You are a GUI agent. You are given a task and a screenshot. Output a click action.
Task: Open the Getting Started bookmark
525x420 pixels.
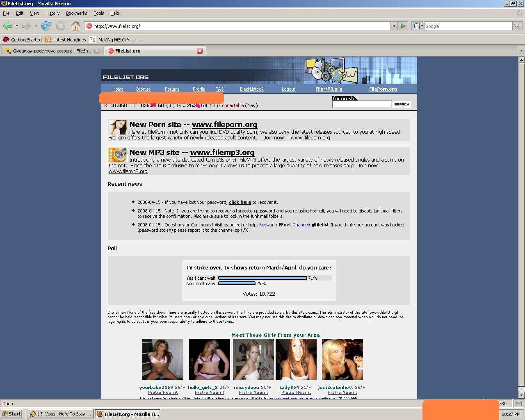23,40
